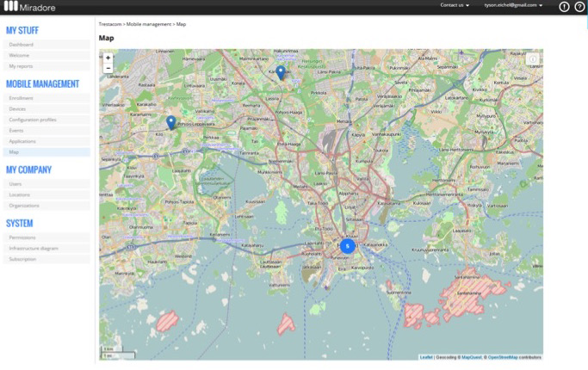Select the Map sidebar item
The image size is (588, 370).
(46, 152)
